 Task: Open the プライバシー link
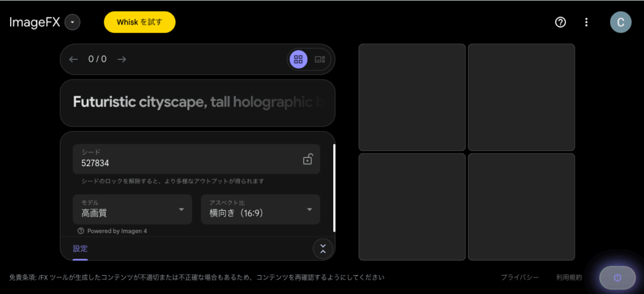tap(519, 277)
